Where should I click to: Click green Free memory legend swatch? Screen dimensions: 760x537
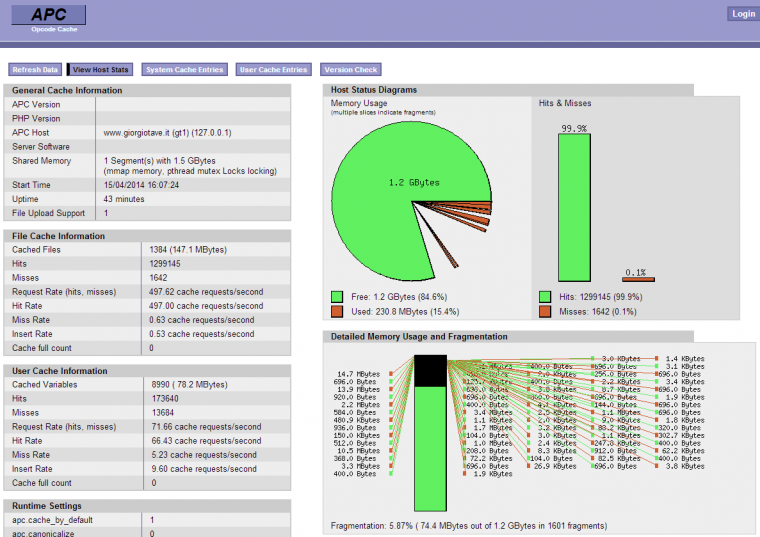[x=337, y=297]
